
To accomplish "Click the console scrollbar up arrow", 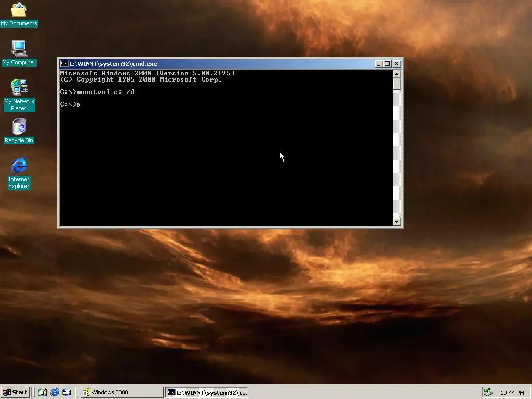I will (x=396, y=74).
